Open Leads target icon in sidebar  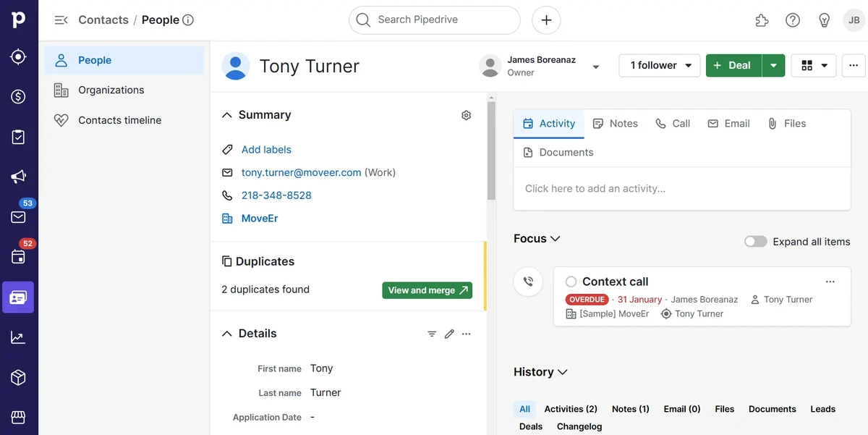coord(19,56)
